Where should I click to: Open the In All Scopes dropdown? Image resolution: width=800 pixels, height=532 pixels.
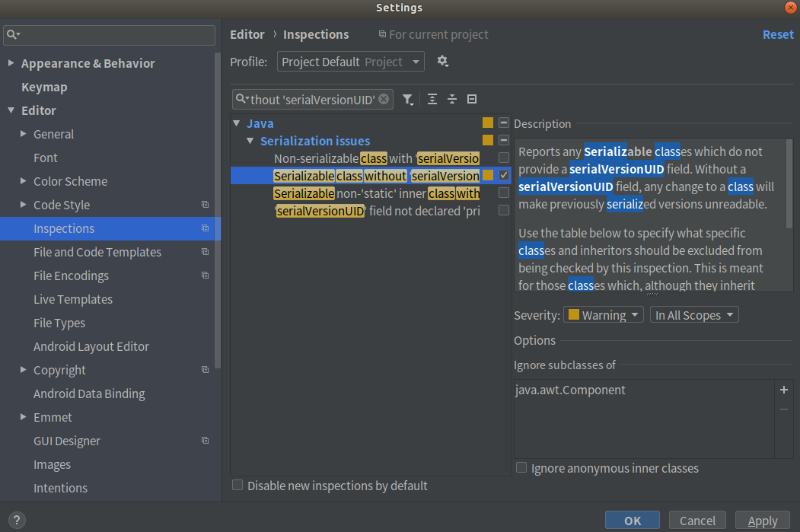(694, 315)
